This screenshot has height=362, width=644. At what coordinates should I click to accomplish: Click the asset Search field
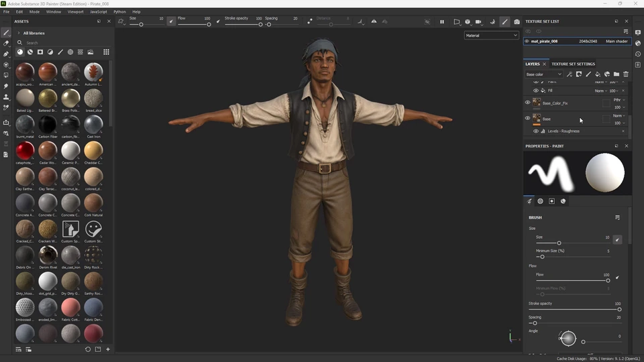click(x=64, y=43)
